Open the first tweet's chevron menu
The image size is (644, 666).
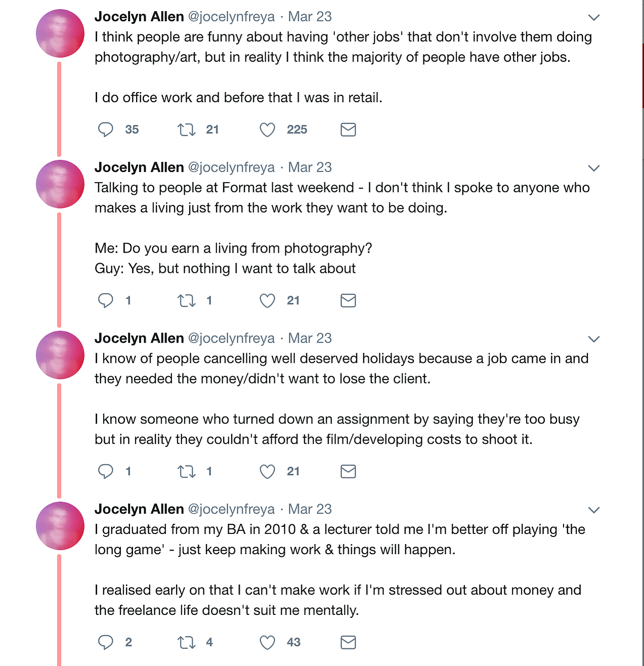tap(594, 17)
